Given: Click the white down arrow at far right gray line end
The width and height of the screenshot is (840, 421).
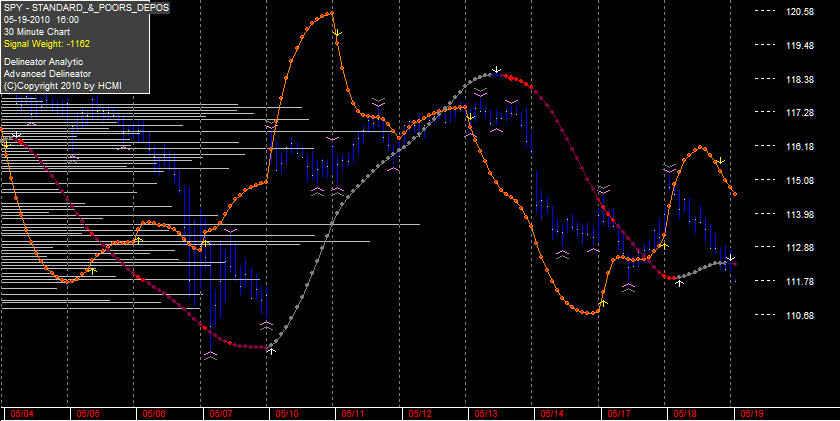Looking at the screenshot, I should [731, 258].
